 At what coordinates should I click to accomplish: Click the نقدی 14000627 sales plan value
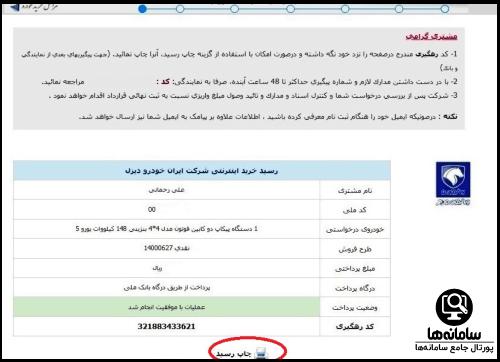coord(167,248)
